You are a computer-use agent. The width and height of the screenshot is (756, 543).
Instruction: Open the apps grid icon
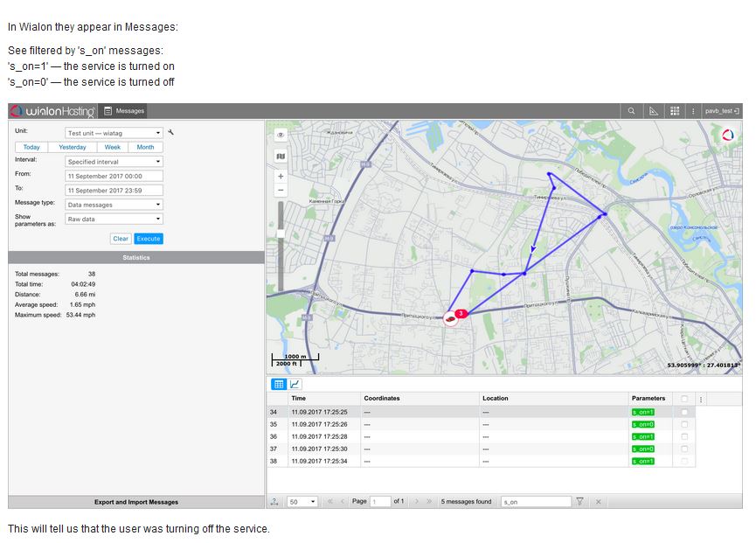675,111
